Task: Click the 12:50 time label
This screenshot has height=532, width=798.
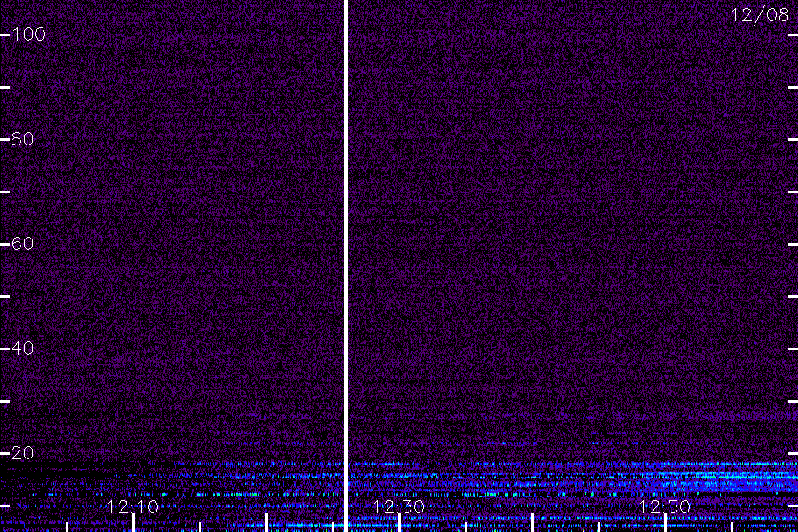Action: pos(665,507)
